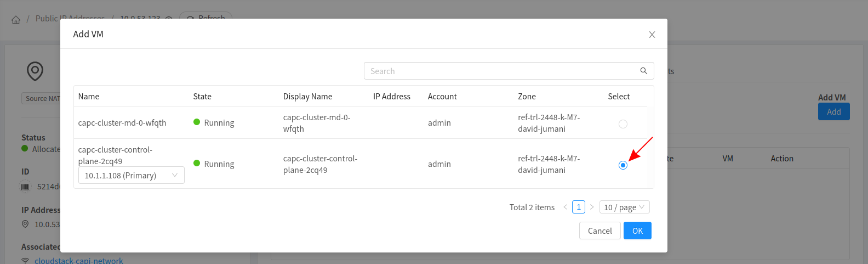
Task: Select the capc-cluster-control-plane-2cq49 radio button
Action: [x=623, y=165]
